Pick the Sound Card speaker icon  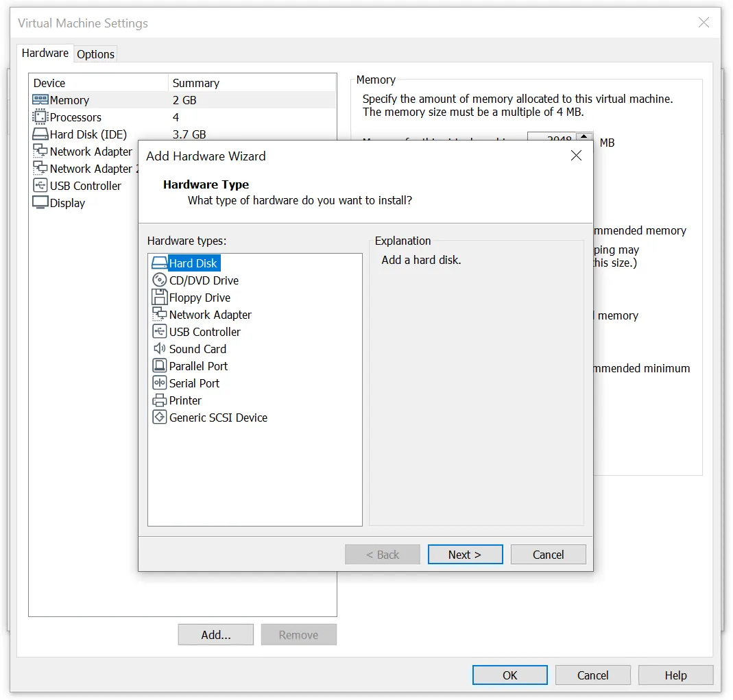(x=159, y=349)
